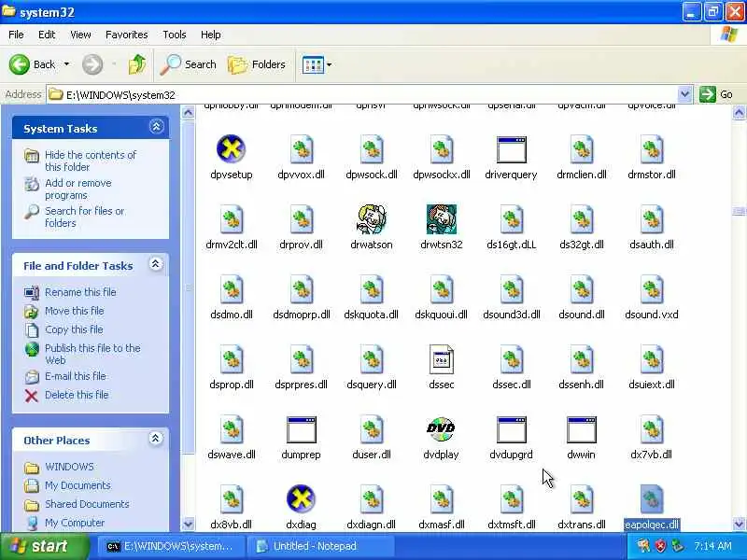747x560 pixels.
Task: Switch to E:\WINDOWS\system command prompt taskbar button
Action: (x=173, y=546)
